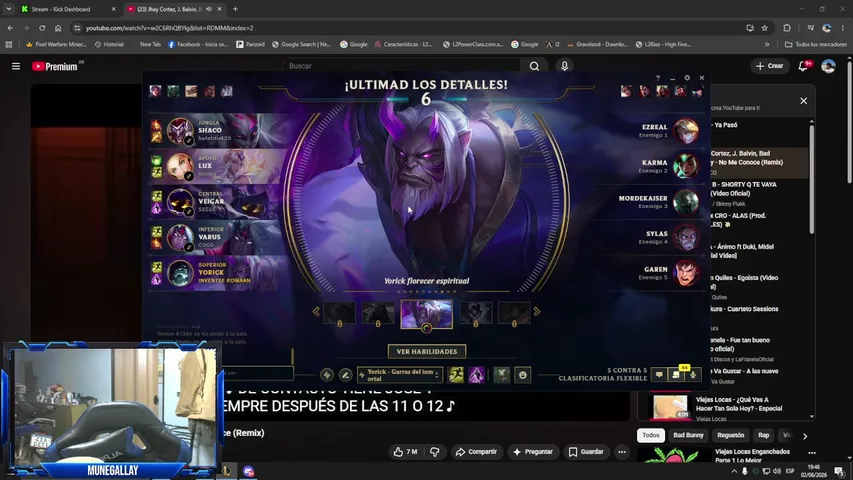Screen dimensions: 853x480
Task: Select the first locked skin thumbnail
Action: point(339,314)
